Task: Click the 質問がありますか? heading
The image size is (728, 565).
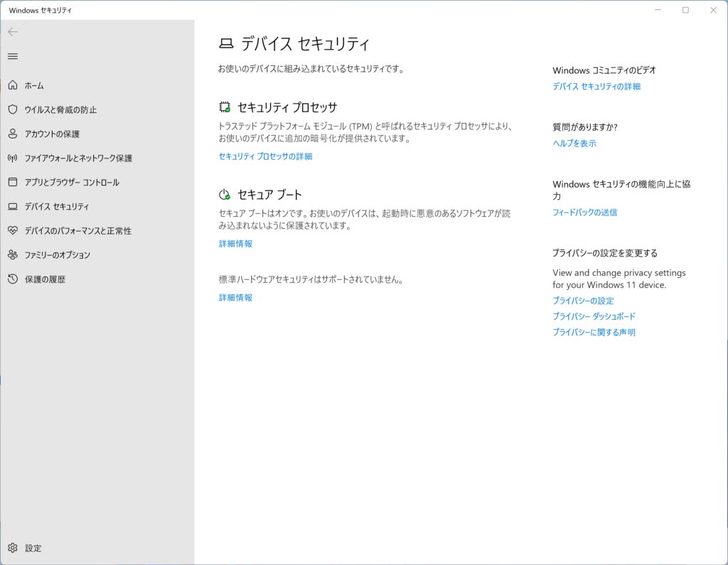Action: tap(585, 127)
